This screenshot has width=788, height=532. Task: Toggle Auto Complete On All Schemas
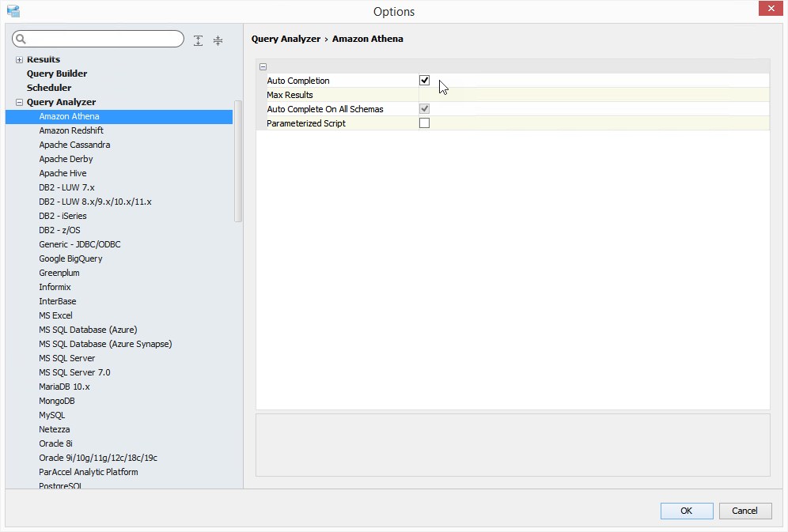point(424,109)
